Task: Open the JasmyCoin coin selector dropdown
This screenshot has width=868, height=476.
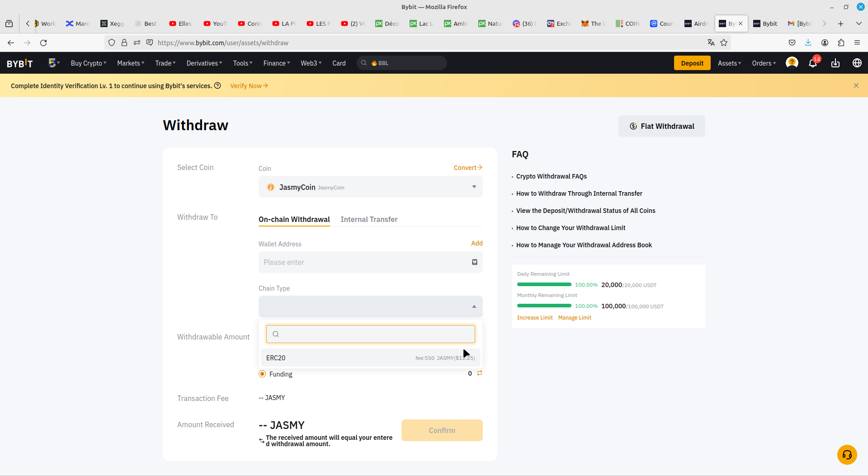Action: 371,187
